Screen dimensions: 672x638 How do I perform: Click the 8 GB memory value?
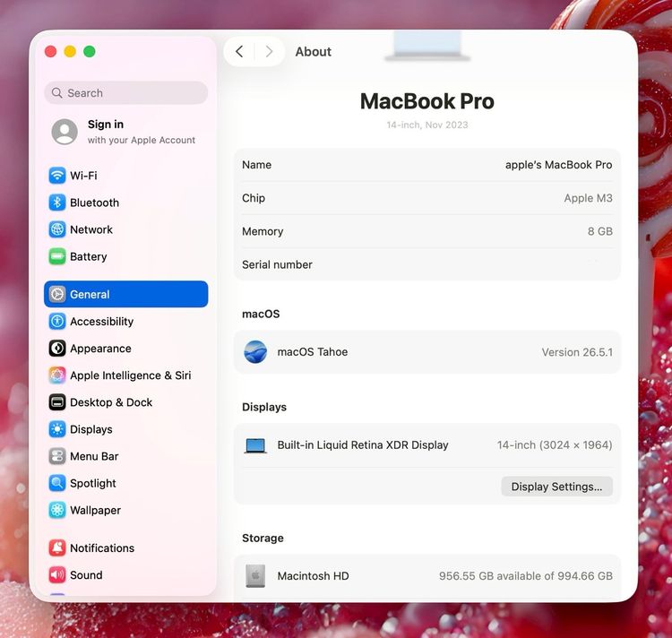point(600,231)
